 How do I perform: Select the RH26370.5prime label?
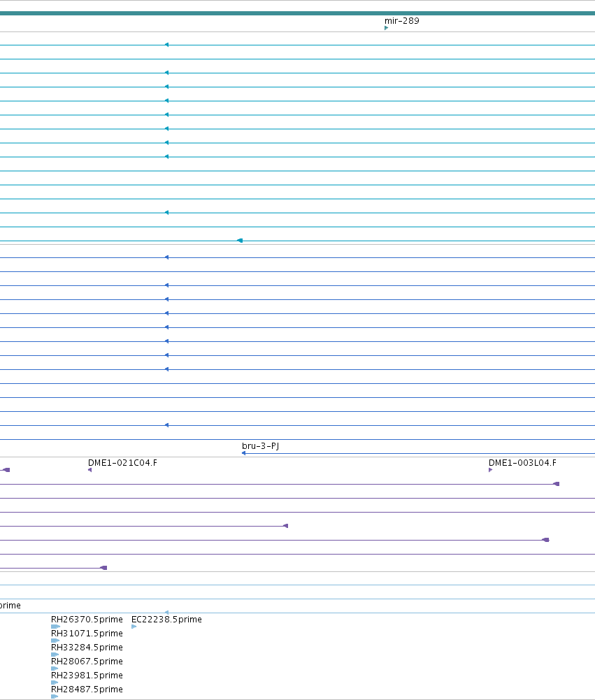pos(87,619)
